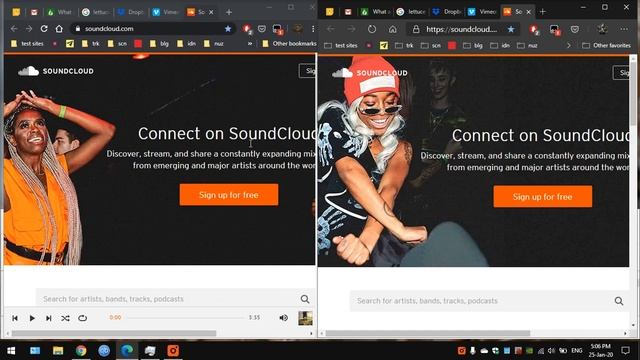
Task: Open the Edge Settings and more menu
Action: pos(624,29)
